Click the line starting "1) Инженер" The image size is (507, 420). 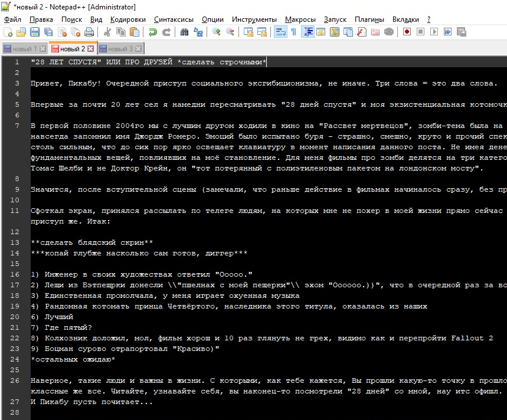click(x=142, y=274)
